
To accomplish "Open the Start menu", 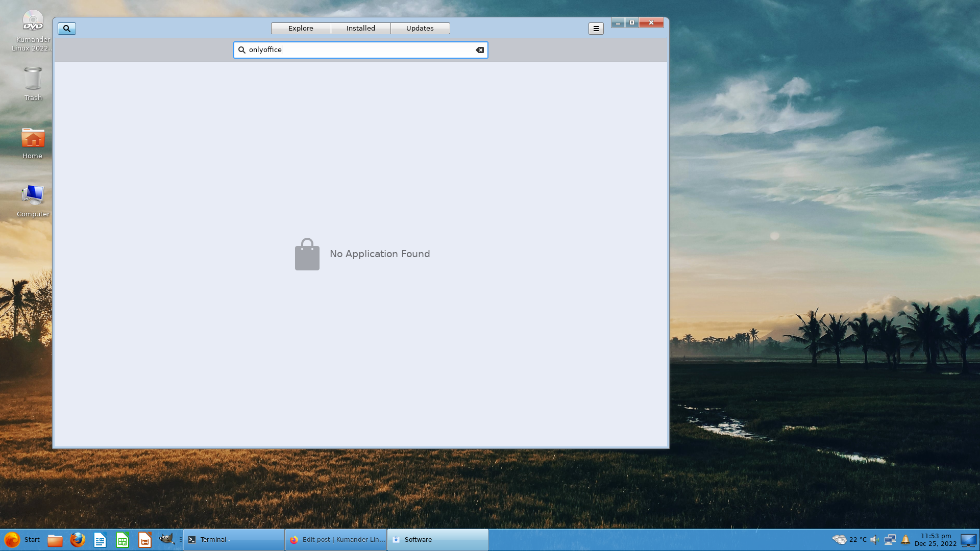I will [x=21, y=540].
